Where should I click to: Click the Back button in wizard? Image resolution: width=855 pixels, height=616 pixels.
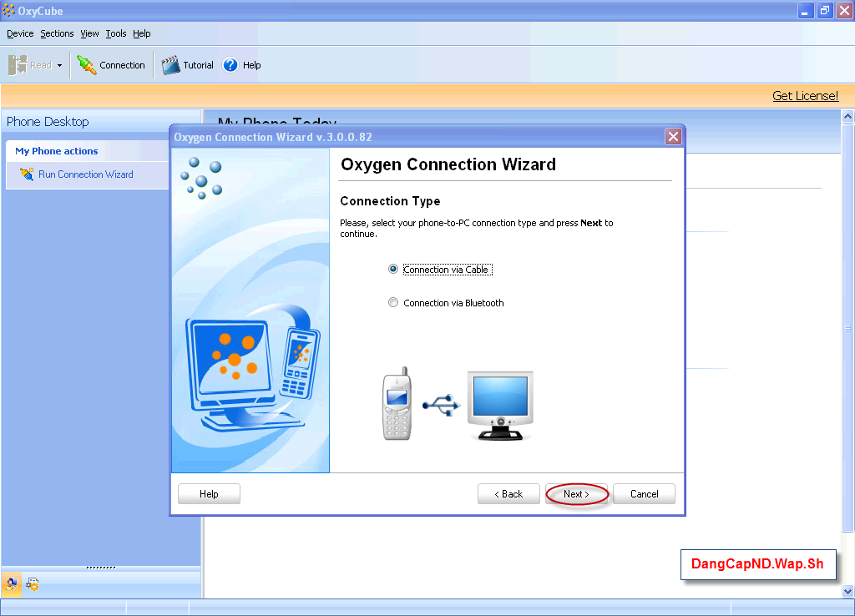[508, 494]
